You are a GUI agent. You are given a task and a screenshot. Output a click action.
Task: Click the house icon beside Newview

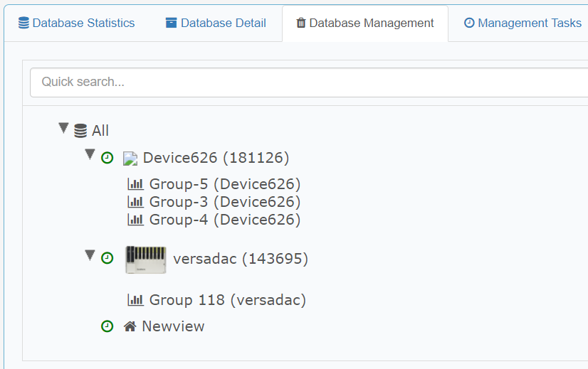coord(130,326)
